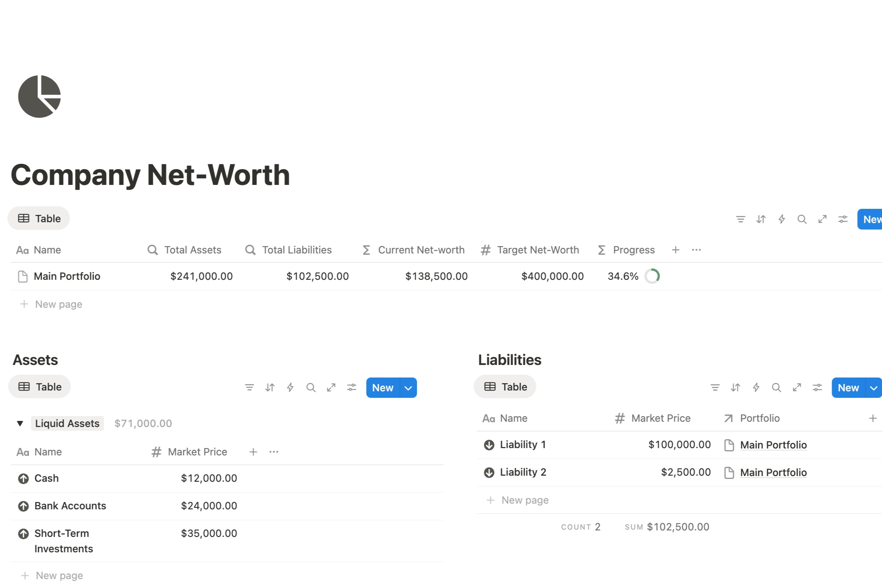Image resolution: width=882 pixels, height=588 pixels.
Task: Select the Table view tab under Liabilities
Action: click(x=505, y=387)
